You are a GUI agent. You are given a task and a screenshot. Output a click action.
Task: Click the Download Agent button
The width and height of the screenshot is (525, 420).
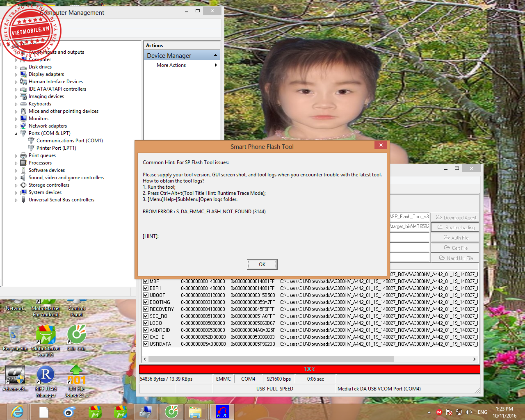point(455,217)
